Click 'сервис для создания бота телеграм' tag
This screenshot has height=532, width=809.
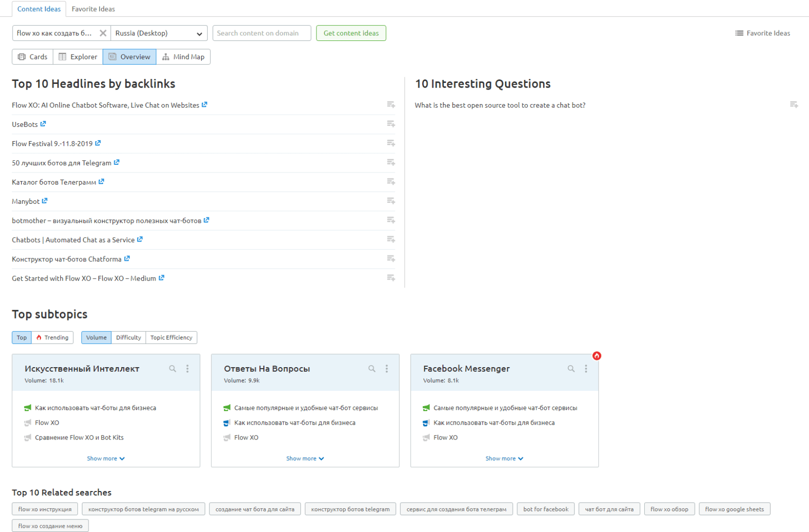[x=457, y=509]
